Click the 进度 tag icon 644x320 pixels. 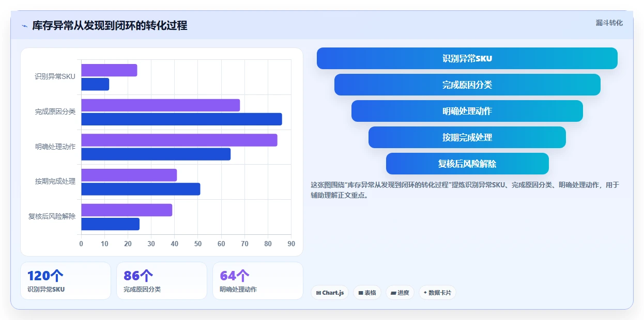pyautogui.click(x=393, y=293)
